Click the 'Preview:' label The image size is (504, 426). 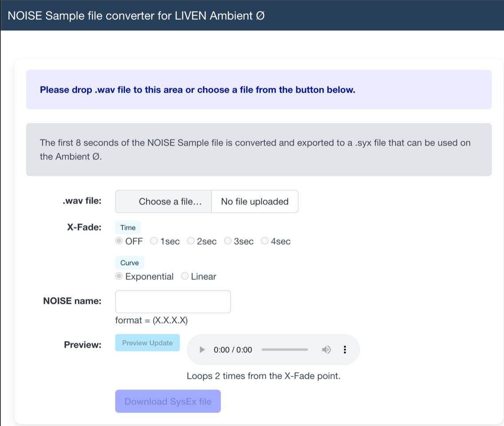pyautogui.click(x=83, y=345)
